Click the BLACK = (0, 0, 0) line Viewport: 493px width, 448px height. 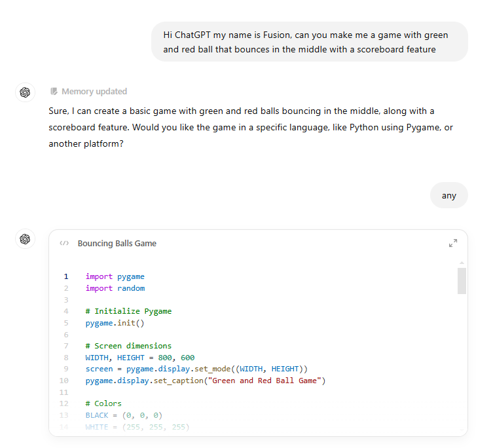point(124,415)
